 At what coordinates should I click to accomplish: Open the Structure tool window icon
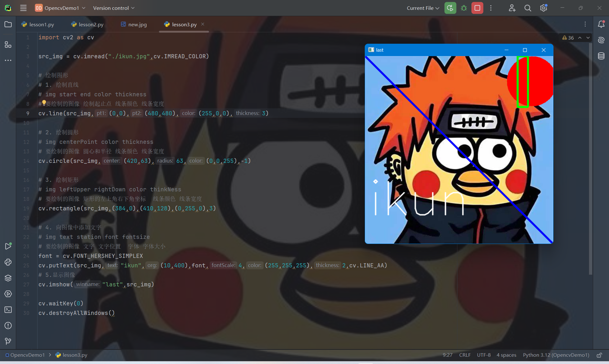click(x=8, y=45)
